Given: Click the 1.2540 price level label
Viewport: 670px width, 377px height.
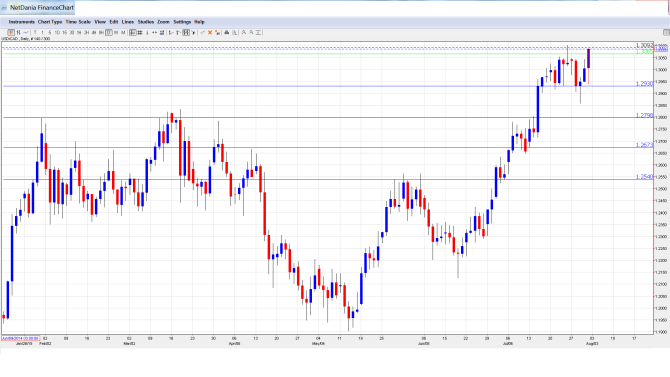Looking at the screenshot, I should click(644, 177).
